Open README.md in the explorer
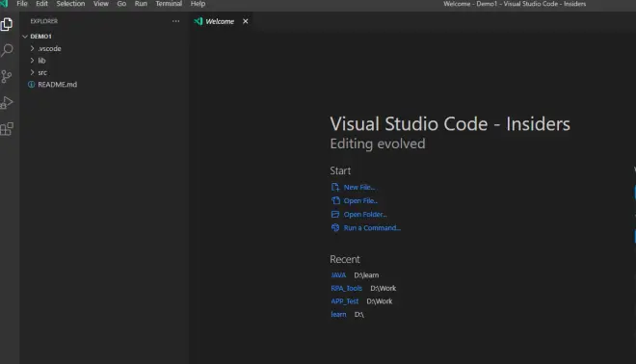The width and height of the screenshot is (636, 364). pyautogui.click(x=57, y=85)
